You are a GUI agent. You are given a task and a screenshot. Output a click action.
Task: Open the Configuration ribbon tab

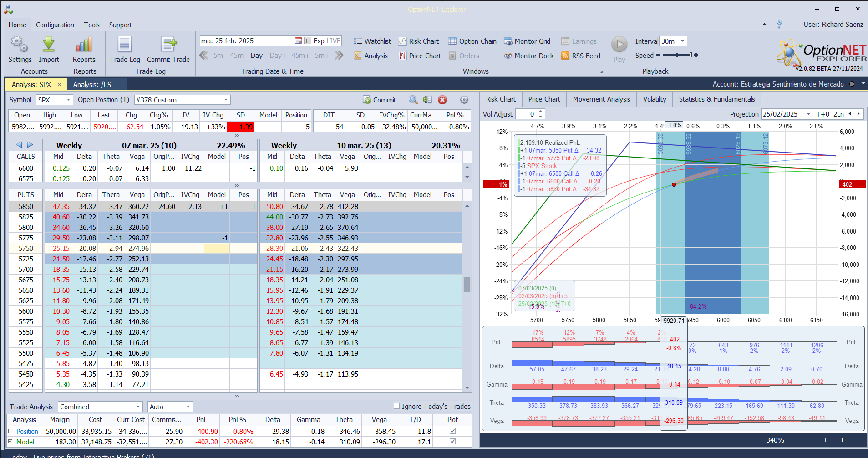(x=55, y=25)
